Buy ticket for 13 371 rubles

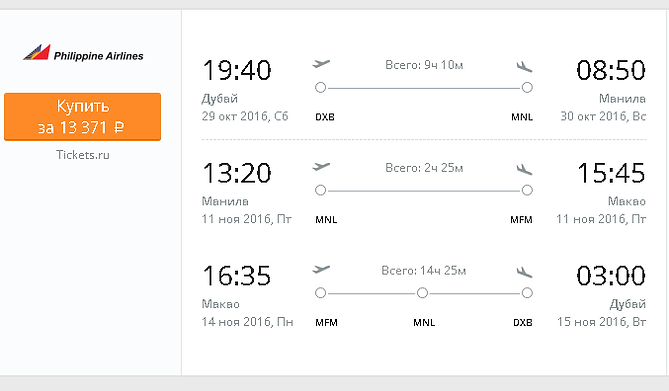coord(82,117)
